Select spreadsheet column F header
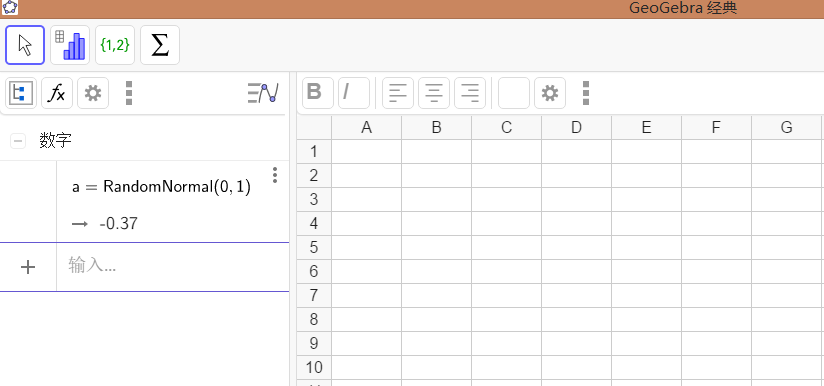The width and height of the screenshot is (824, 386). click(x=716, y=128)
